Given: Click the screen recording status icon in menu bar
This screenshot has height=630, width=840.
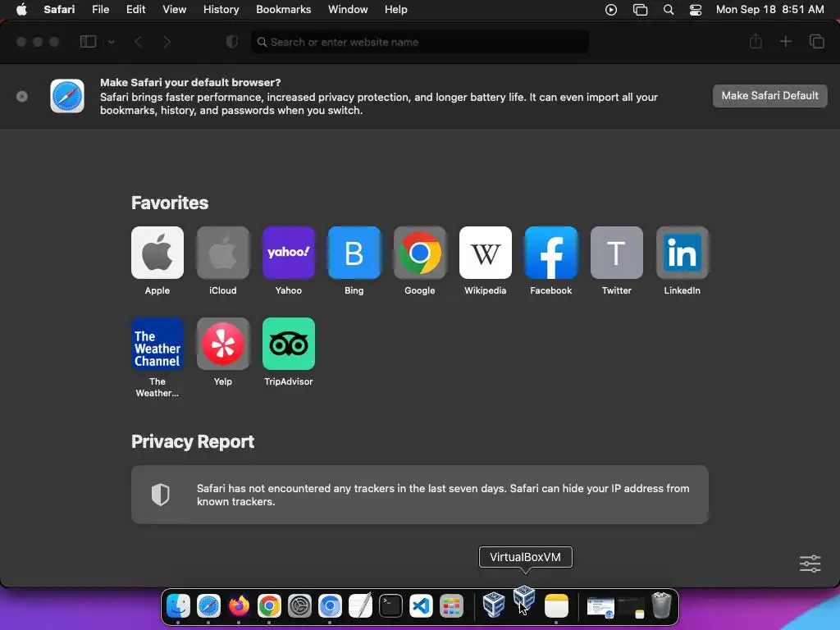Looking at the screenshot, I should point(610,10).
